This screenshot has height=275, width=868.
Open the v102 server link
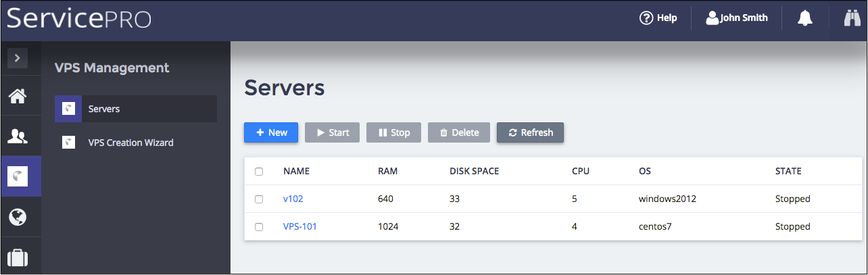[293, 199]
